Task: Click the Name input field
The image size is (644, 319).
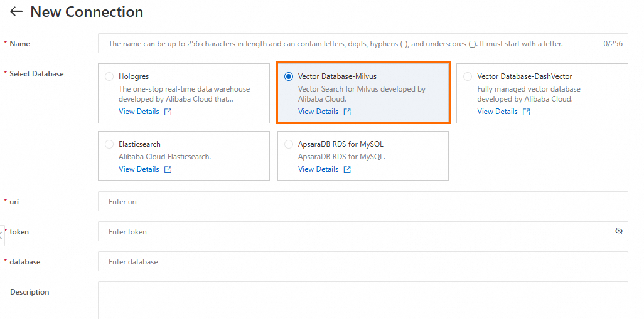Action: pyautogui.click(x=352, y=44)
